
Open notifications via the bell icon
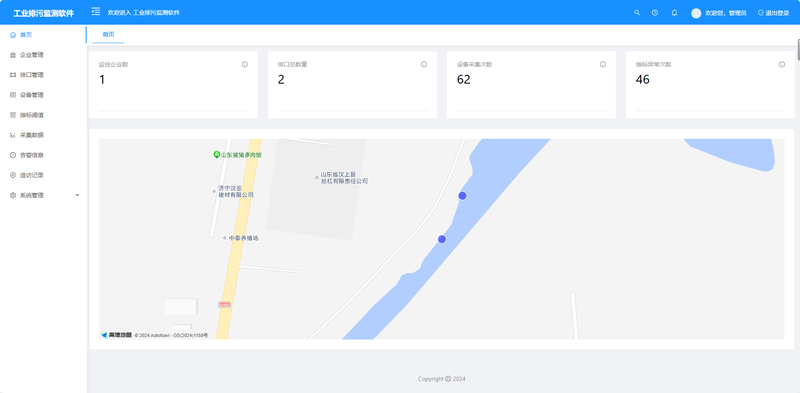pyautogui.click(x=674, y=13)
